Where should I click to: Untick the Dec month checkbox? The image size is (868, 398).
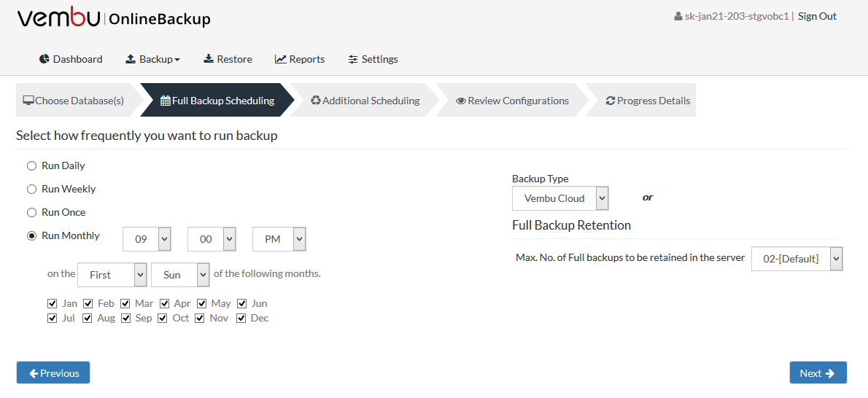click(241, 319)
